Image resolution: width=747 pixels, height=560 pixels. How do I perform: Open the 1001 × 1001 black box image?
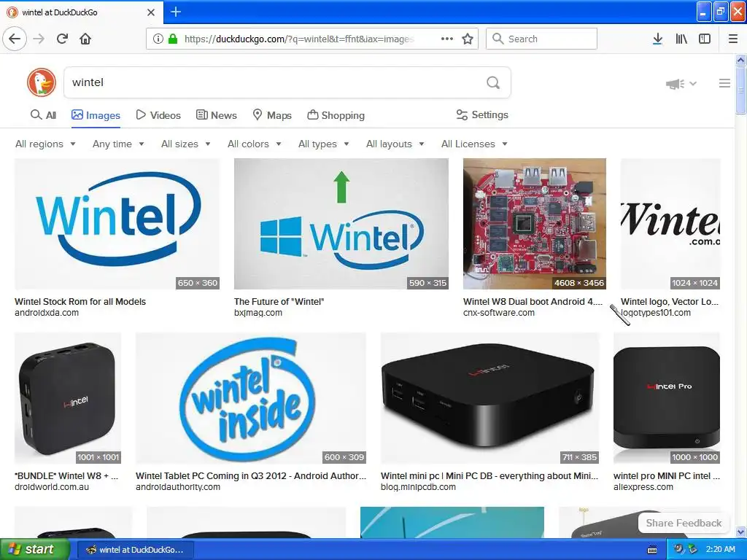(x=68, y=398)
